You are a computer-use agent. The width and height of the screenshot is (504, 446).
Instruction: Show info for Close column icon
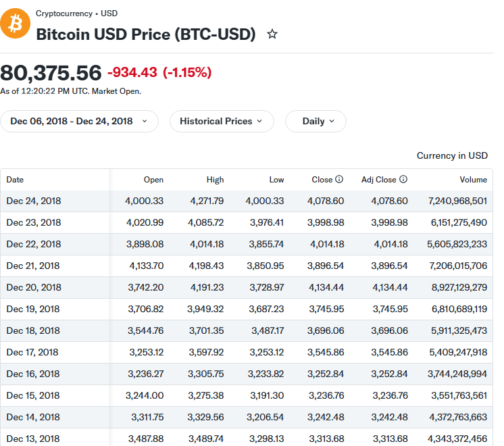click(x=339, y=179)
